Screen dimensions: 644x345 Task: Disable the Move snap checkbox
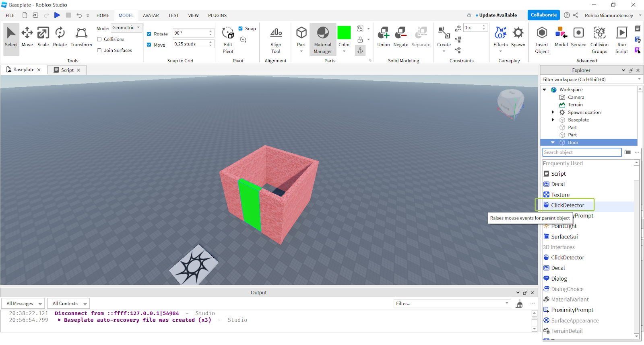(x=149, y=45)
